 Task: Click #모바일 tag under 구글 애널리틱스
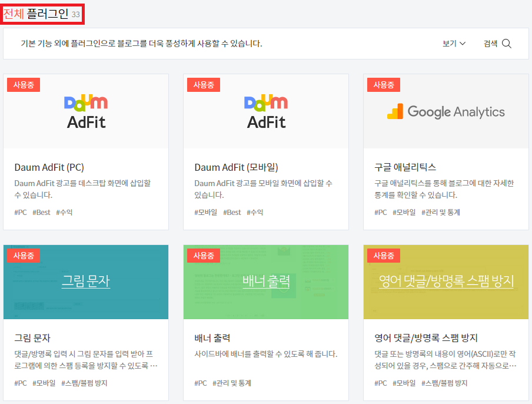click(x=404, y=213)
